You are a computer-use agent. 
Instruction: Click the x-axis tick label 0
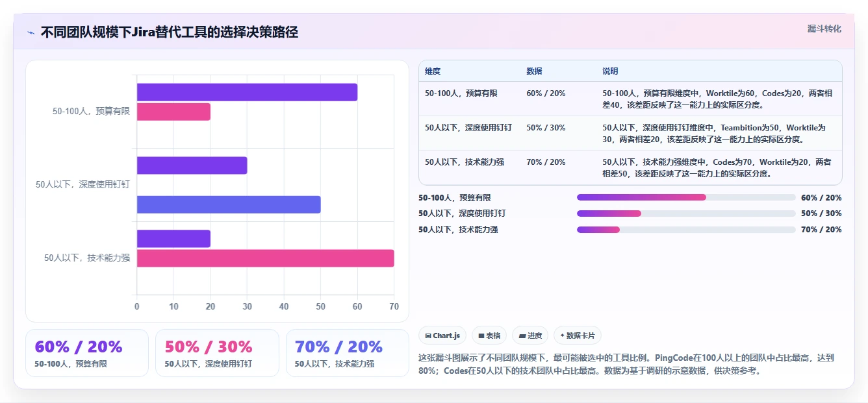(136, 306)
